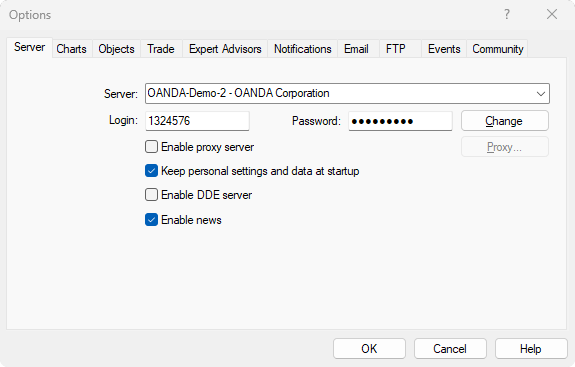Switch to the Trade tab

pos(161,49)
